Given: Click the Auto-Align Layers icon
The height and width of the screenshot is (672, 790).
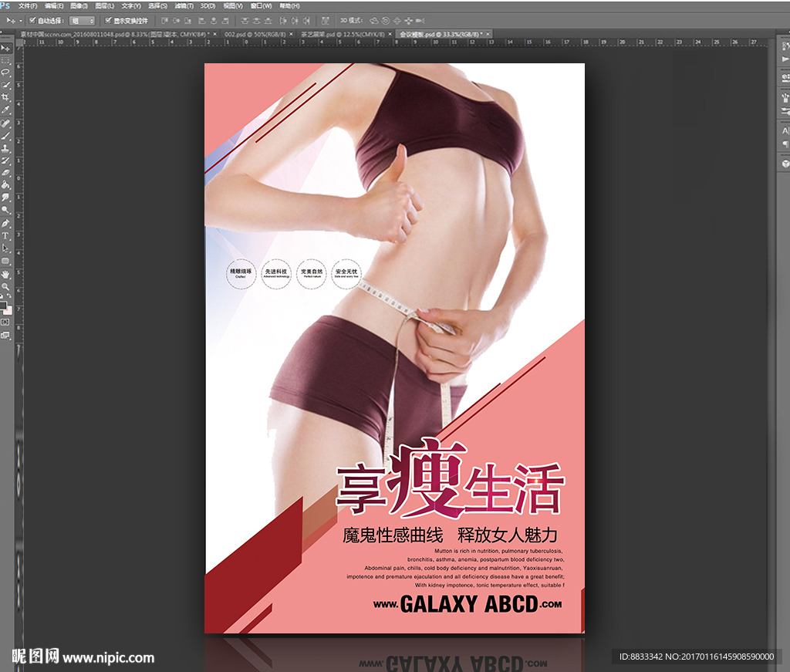Looking at the screenshot, I should click(x=326, y=20).
